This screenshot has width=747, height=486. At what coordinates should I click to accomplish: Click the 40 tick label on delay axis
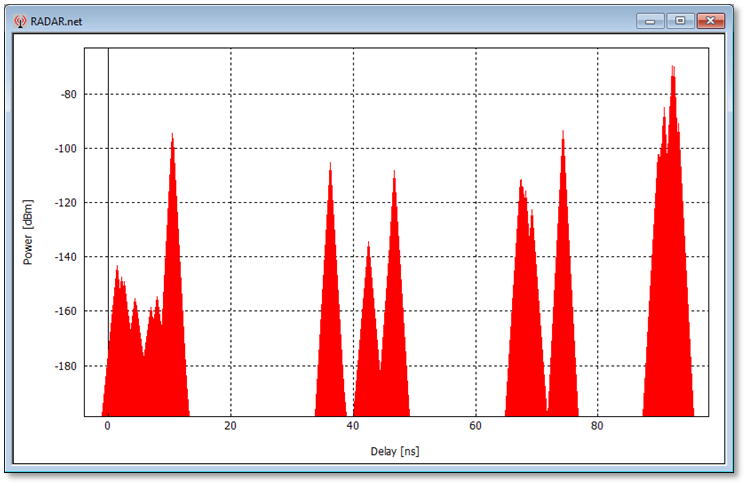point(353,425)
